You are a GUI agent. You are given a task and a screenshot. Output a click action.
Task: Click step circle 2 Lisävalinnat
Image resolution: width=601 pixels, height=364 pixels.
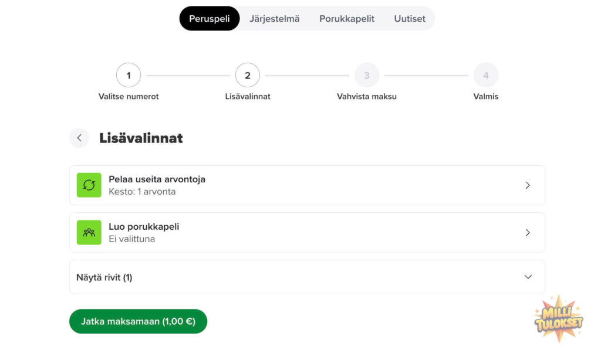pos(248,75)
